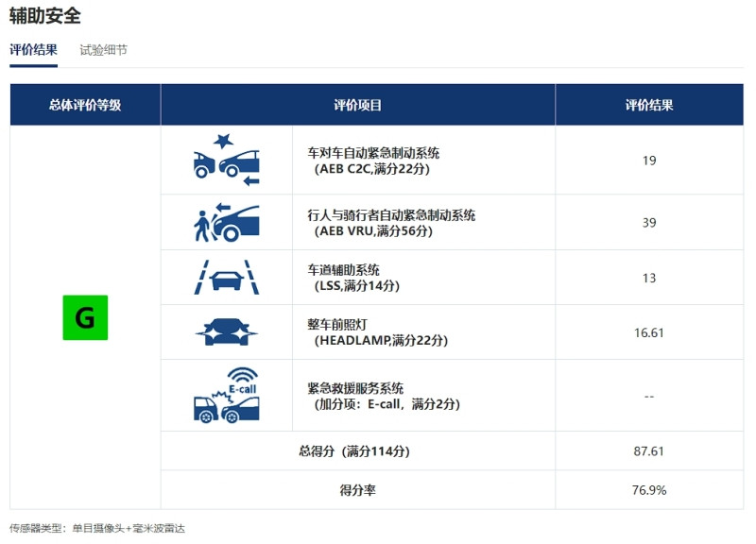Screen dimensions: 756x544
Task: Click the pedestrian AEB VRU icon
Action: tap(227, 222)
